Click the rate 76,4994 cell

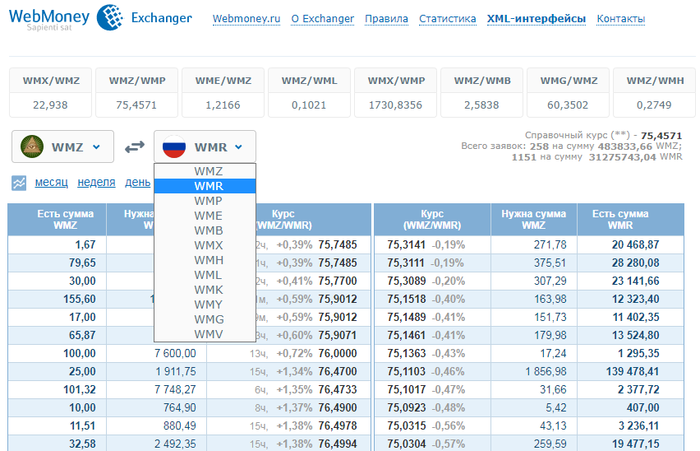coord(338,444)
